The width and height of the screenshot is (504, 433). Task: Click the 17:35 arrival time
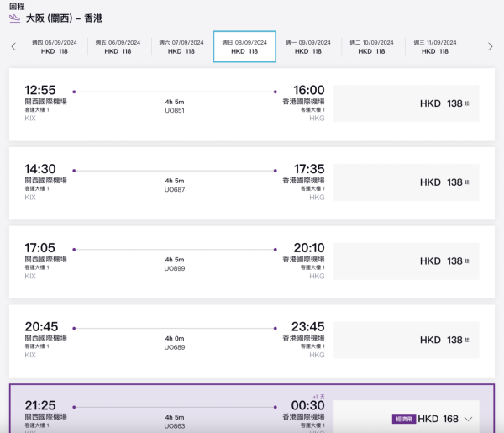click(309, 169)
